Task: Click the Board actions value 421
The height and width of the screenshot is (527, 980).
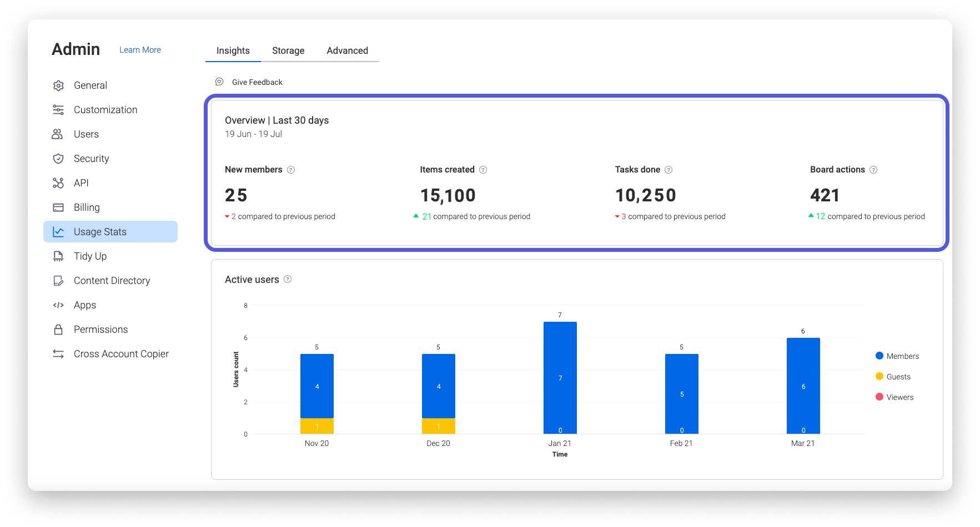Action: 825,195
